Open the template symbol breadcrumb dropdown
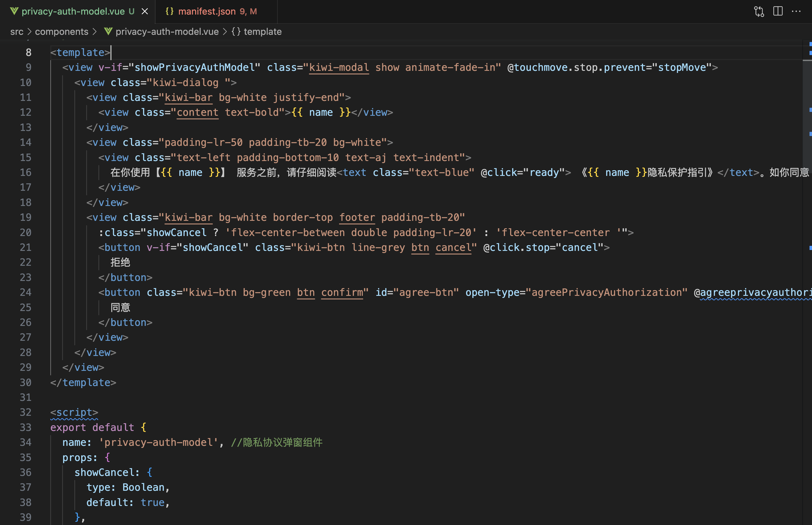The height and width of the screenshot is (525, 812). click(263, 32)
